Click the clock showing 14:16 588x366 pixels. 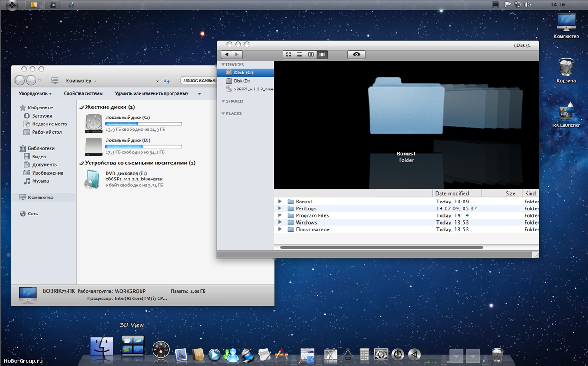click(557, 5)
